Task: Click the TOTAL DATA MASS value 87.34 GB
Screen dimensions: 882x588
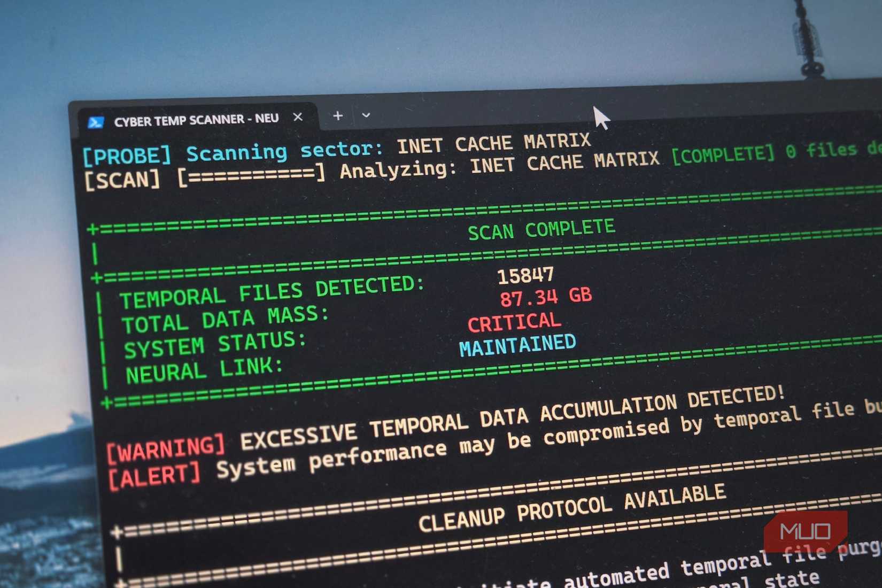Action: pos(545,297)
